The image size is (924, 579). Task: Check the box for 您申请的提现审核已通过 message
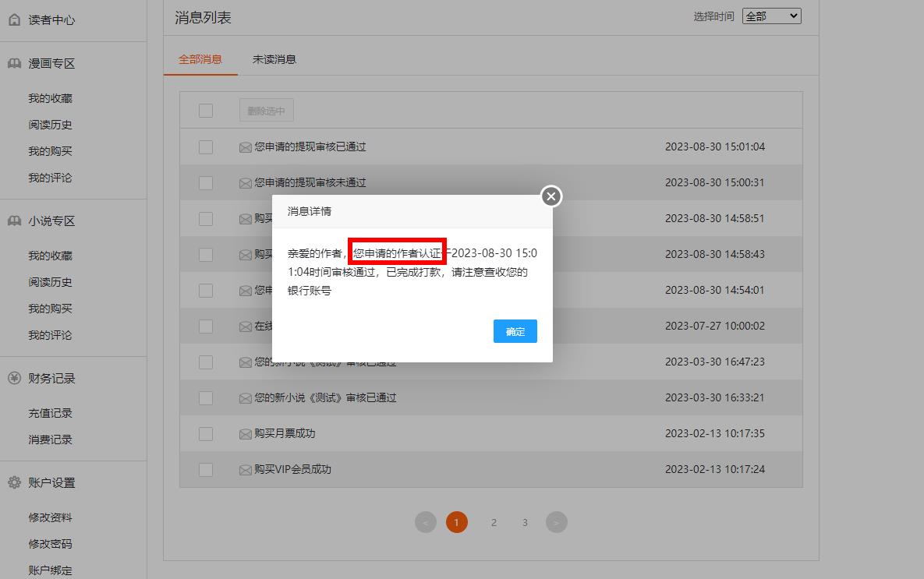coord(206,147)
